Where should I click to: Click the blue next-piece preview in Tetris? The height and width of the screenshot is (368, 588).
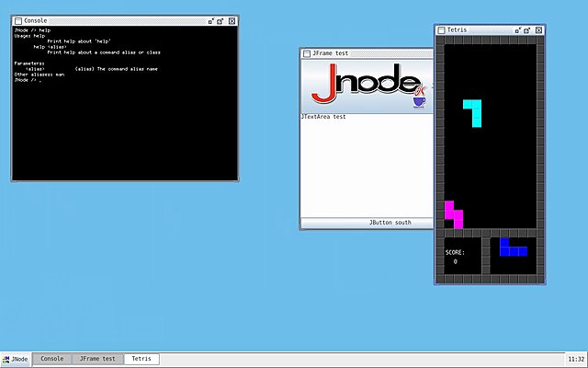514,247
